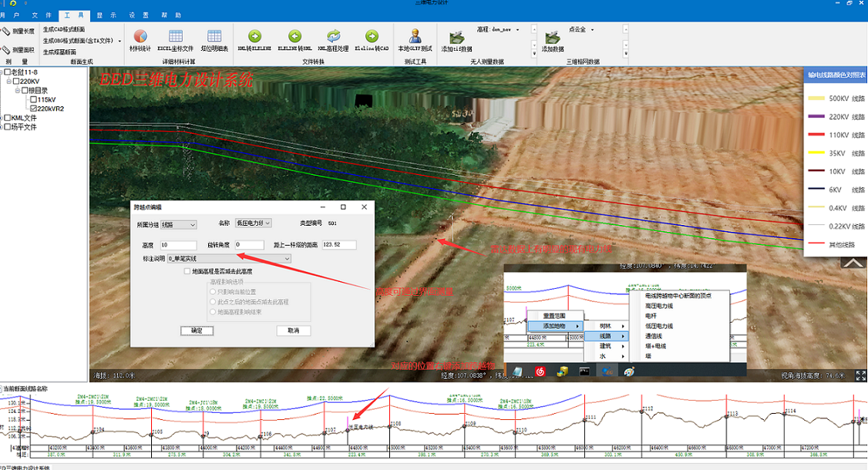Uncheck the 220kVR2 layer checkbox

[33, 109]
